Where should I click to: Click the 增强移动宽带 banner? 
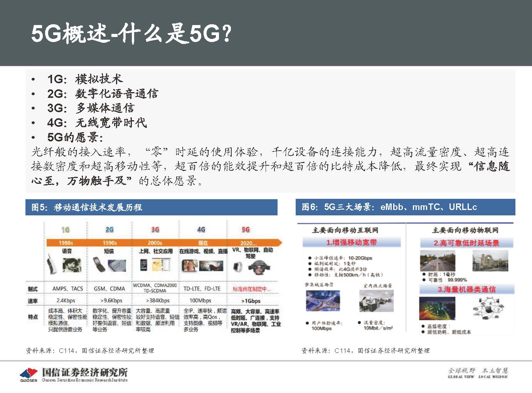[x=353, y=243]
